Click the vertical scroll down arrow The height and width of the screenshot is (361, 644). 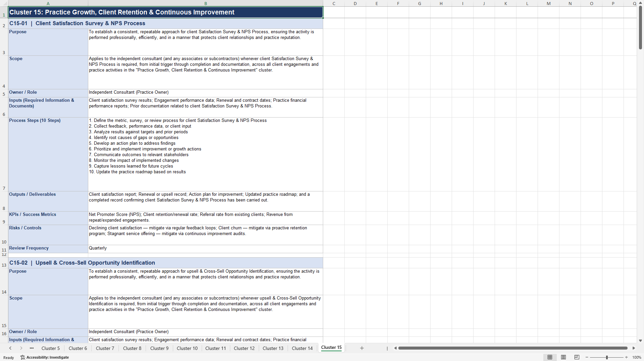(x=640, y=341)
